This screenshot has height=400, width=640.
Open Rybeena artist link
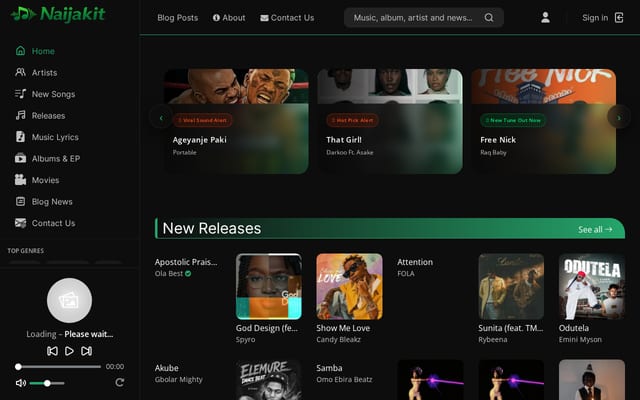coord(493,340)
